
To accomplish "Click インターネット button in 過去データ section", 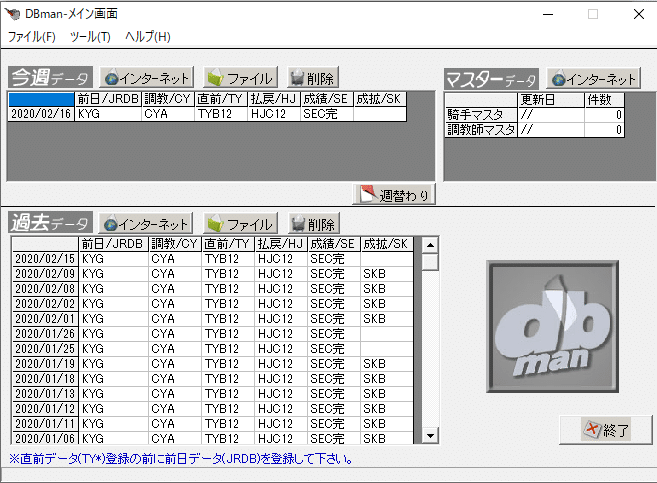I will click(x=146, y=224).
